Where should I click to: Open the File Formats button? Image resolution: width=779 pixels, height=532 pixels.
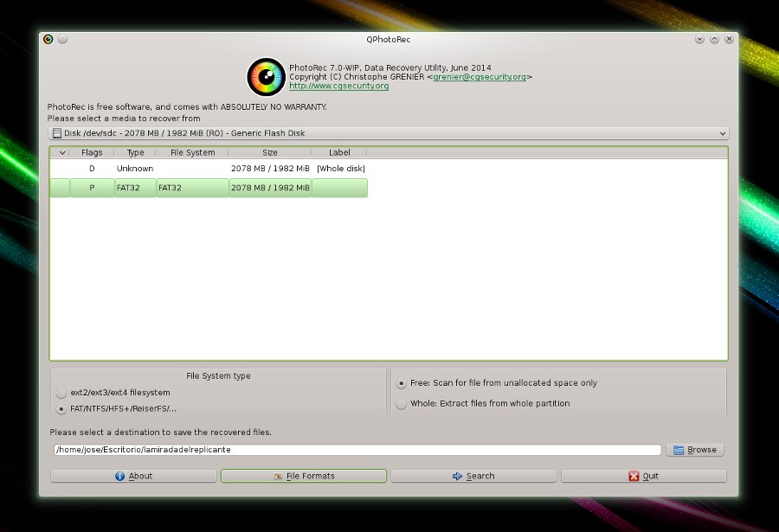[x=304, y=476]
